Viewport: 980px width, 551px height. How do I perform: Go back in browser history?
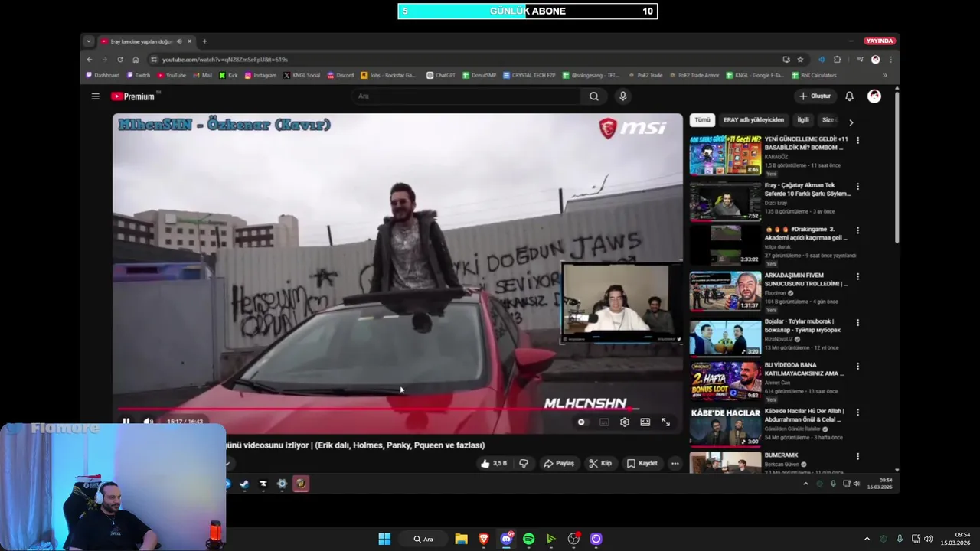tap(90, 60)
